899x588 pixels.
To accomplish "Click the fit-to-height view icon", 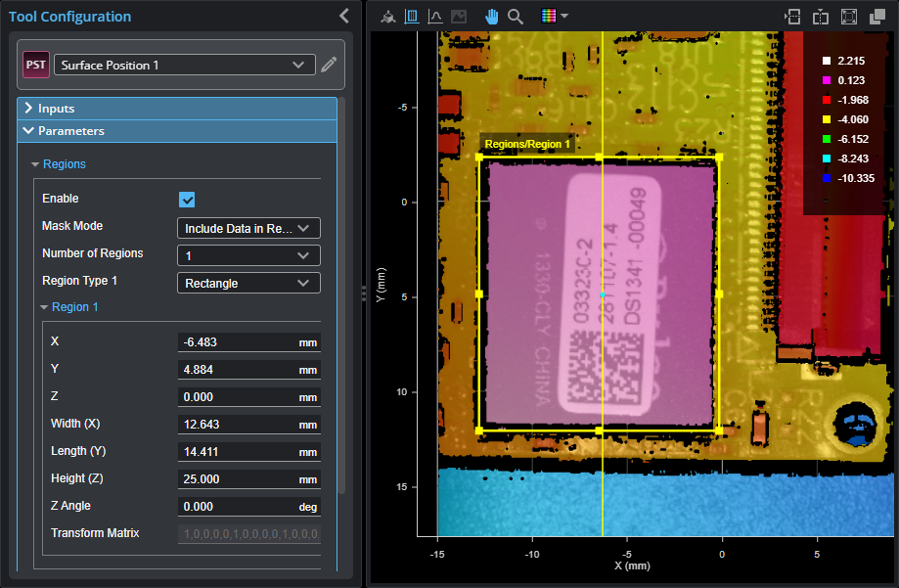I will point(821,17).
